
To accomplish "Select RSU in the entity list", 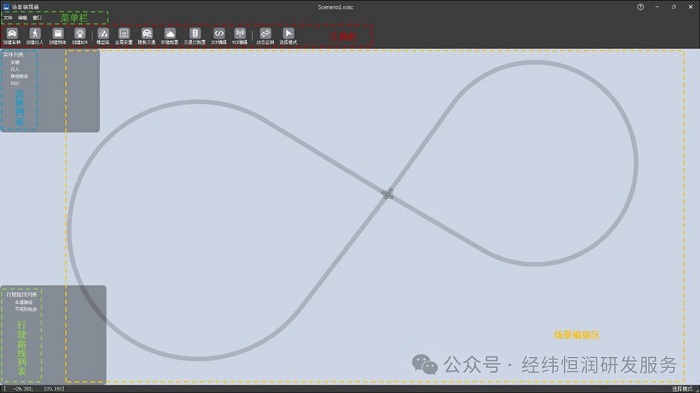I will (15, 83).
